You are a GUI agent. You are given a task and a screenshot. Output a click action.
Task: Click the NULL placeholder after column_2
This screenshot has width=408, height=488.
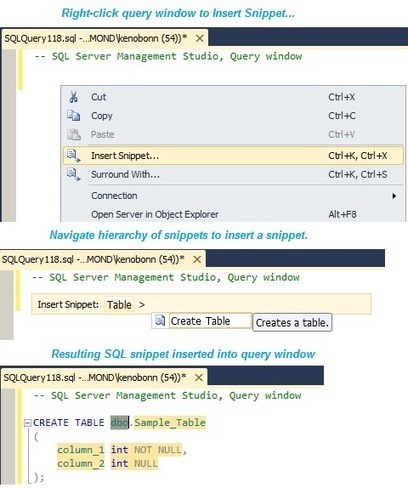[x=146, y=464]
